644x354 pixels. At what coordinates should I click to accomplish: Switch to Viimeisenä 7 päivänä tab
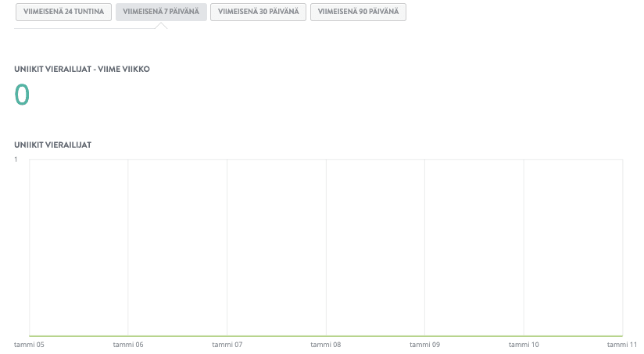(161, 12)
